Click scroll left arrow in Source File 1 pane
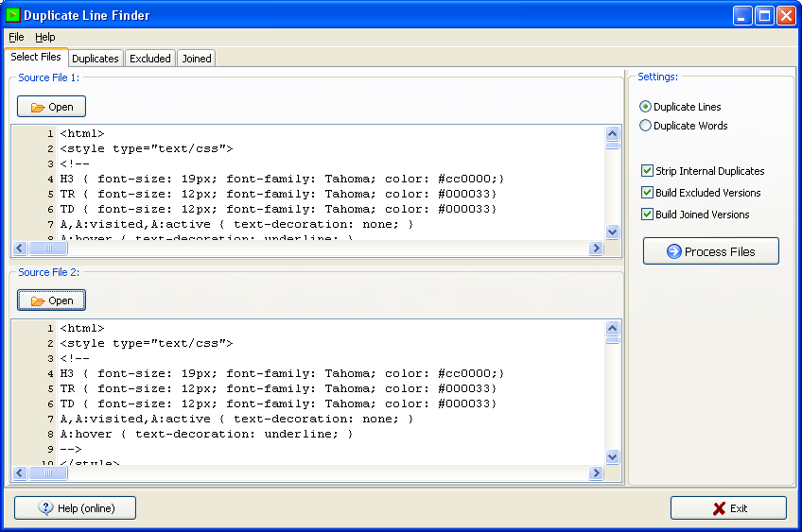 (x=20, y=249)
